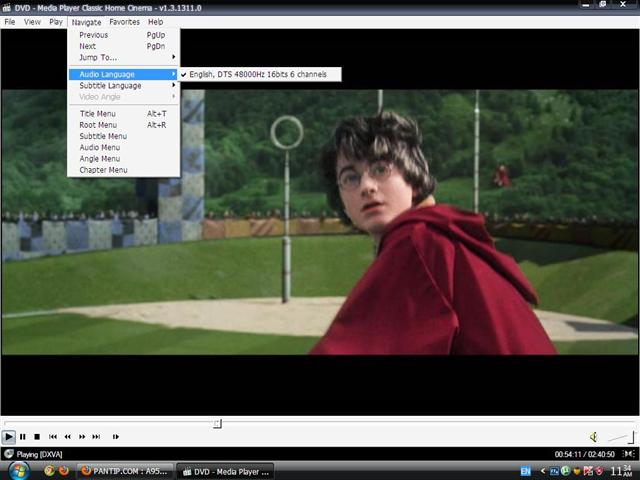Launch Firefox from quick launch
This screenshot has height=480, width=640.
64,471
